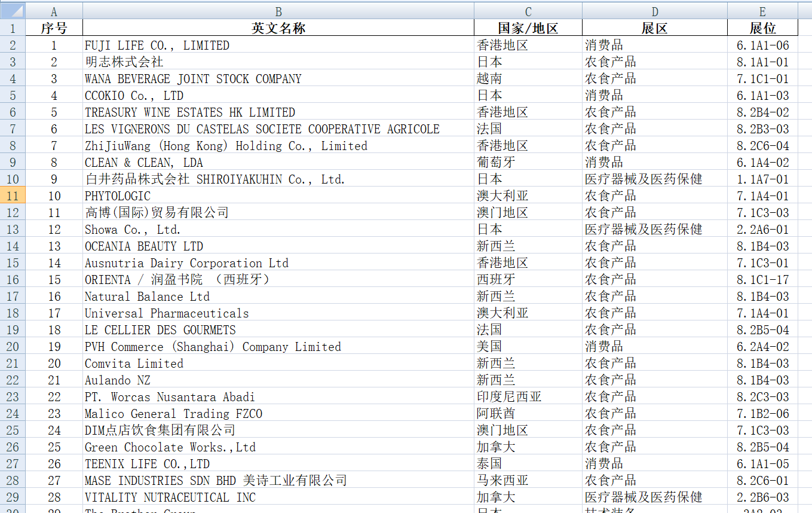
Task: Select cell LE CELLIER DES GOURMETS
Action: (x=278, y=329)
